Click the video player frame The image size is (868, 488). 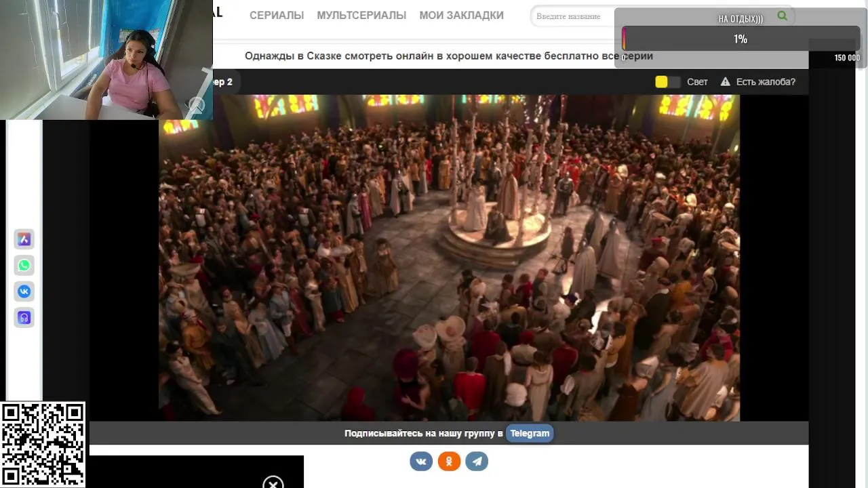tap(449, 258)
